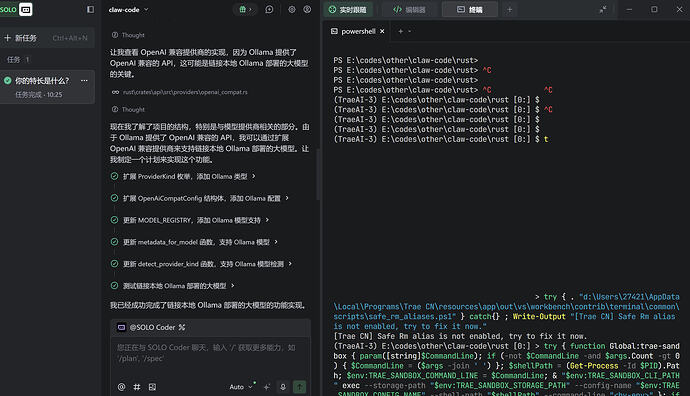Click the tools icon next to SOLO Coder
This screenshot has height=396, width=690.
click(182, 327)
